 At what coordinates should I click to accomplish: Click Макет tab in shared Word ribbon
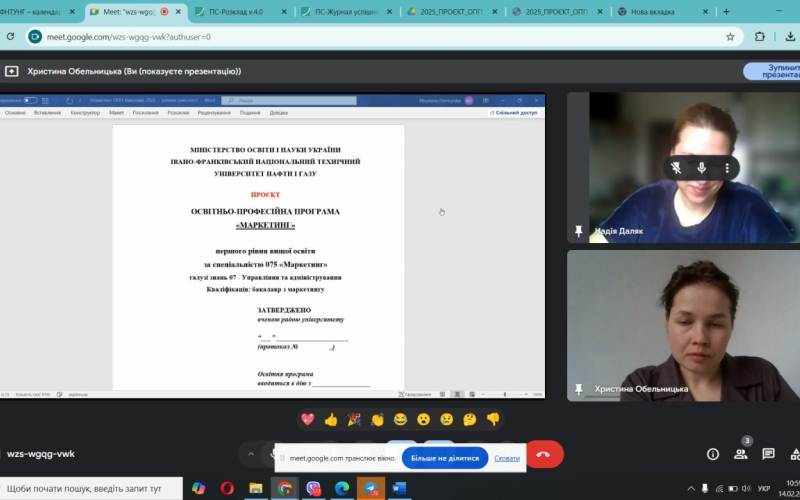116,113
